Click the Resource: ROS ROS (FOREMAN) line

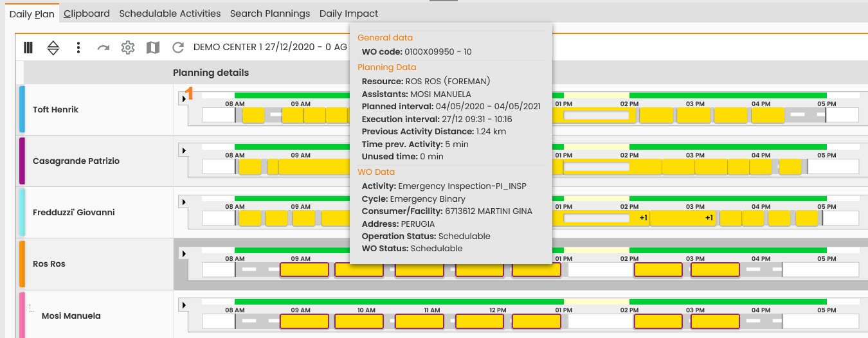tap(426, 82)
